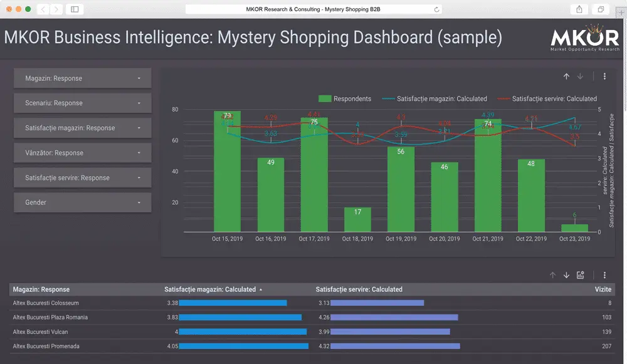
Task: Click the Oct 19, 2019 bar labeled 56
Action: pos(401,190)
